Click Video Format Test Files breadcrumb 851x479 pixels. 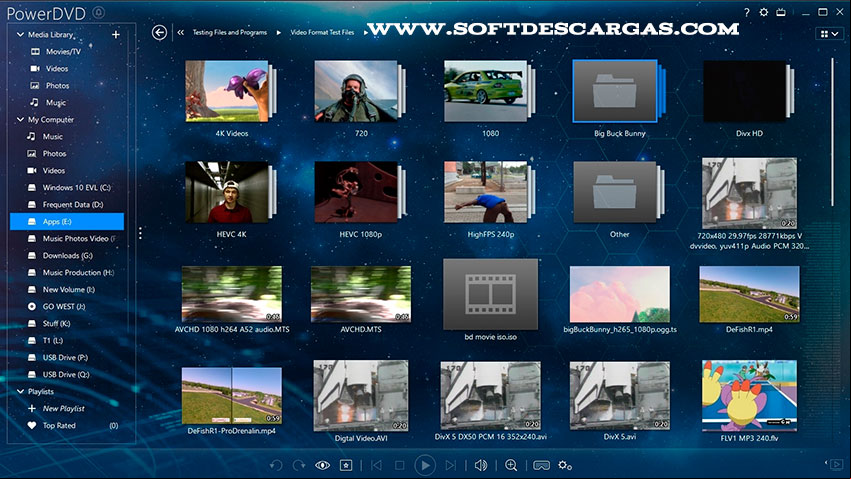coord(322,33)
